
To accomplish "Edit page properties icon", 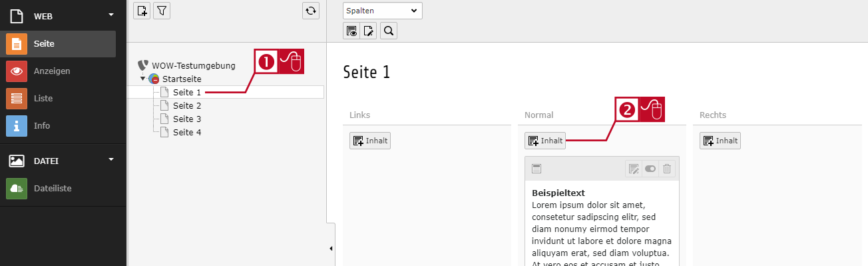I will pos(369,30).
